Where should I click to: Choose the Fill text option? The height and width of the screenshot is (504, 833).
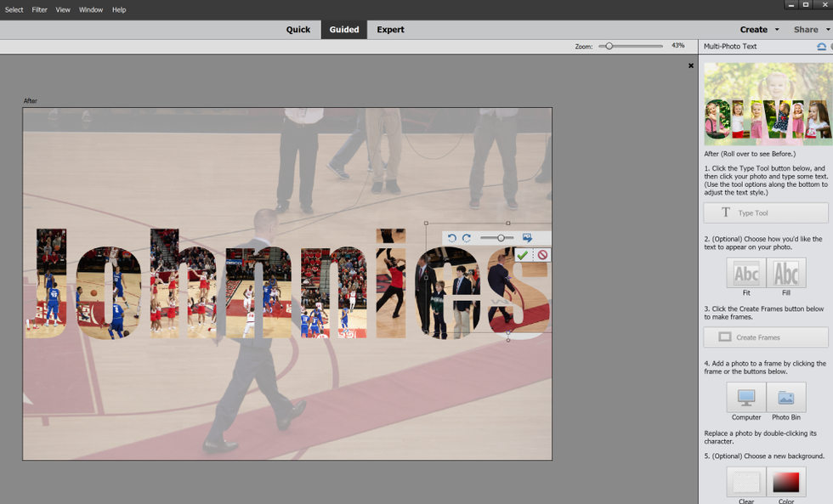(x=786, y=274)
